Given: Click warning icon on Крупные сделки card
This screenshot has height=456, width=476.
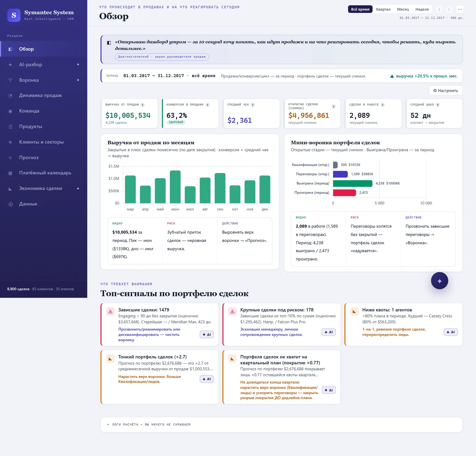Looking at the screenshot, I should 232,311.
